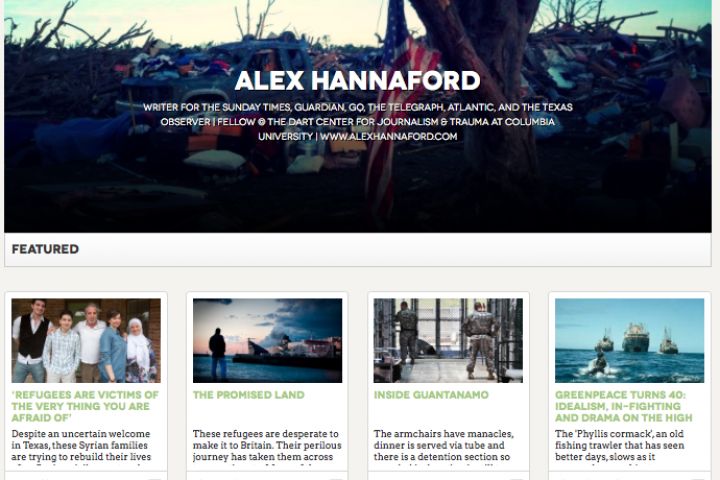
Task: Click the armchairs have manacles excerpt
Action: 444,445
